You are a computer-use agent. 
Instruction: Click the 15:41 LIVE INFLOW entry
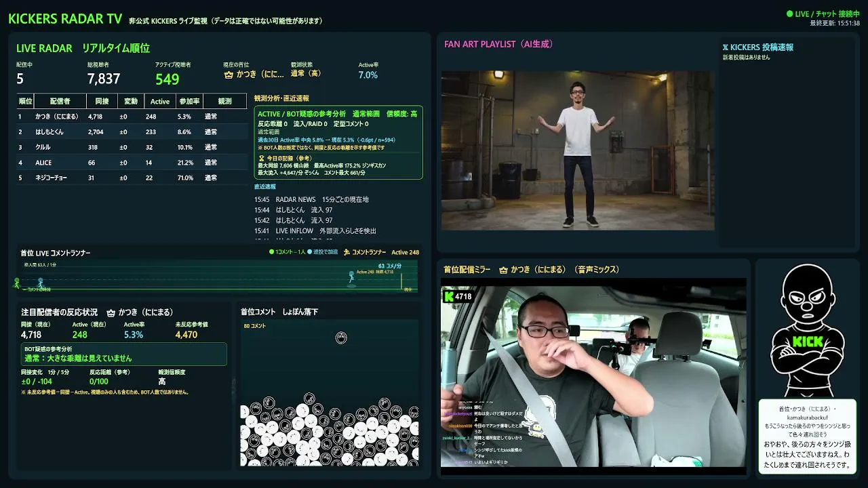[315, 230]
